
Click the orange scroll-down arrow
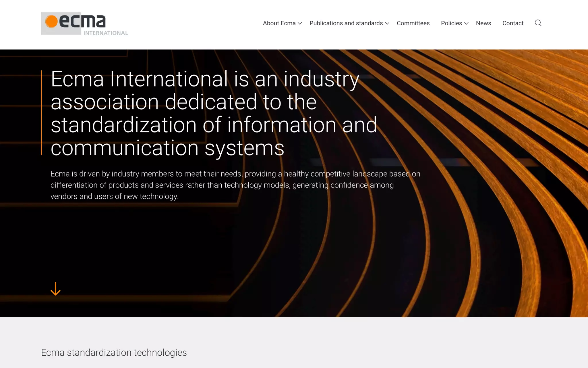point(55,289)
